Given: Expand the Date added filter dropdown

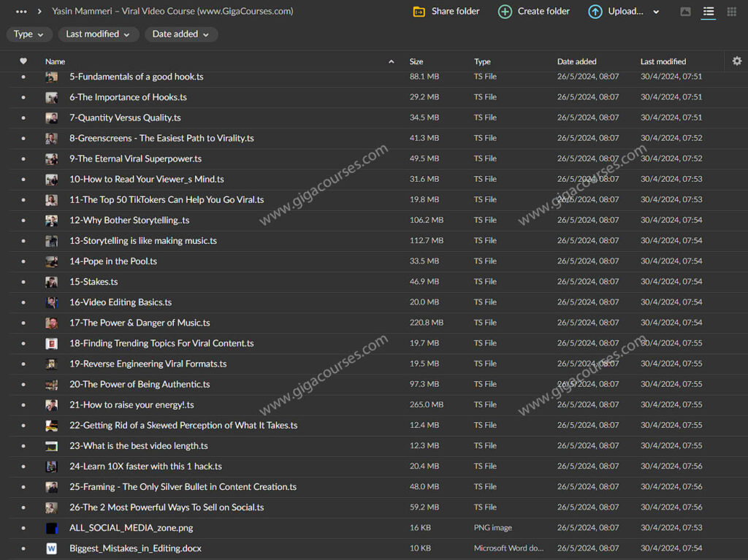Looking at the screenshot, I should point(180,34).
